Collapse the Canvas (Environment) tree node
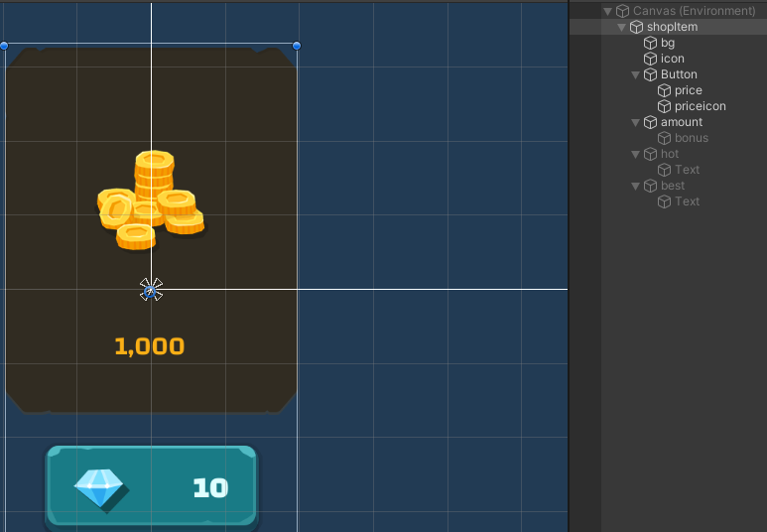 [607, 11]
